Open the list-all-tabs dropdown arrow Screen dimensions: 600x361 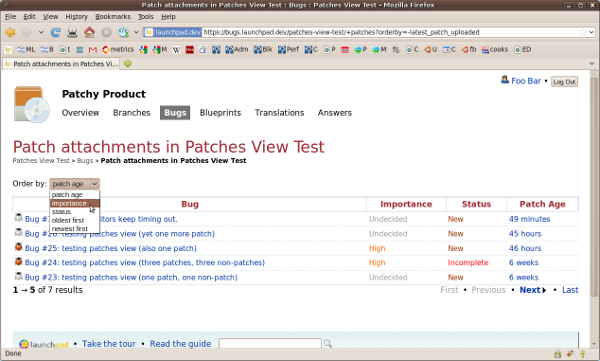click(592, 64)
